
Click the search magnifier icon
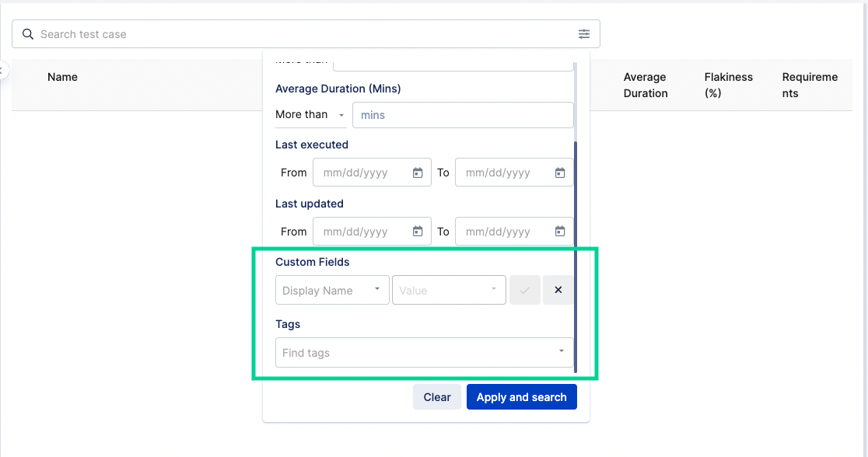point(27,33)
